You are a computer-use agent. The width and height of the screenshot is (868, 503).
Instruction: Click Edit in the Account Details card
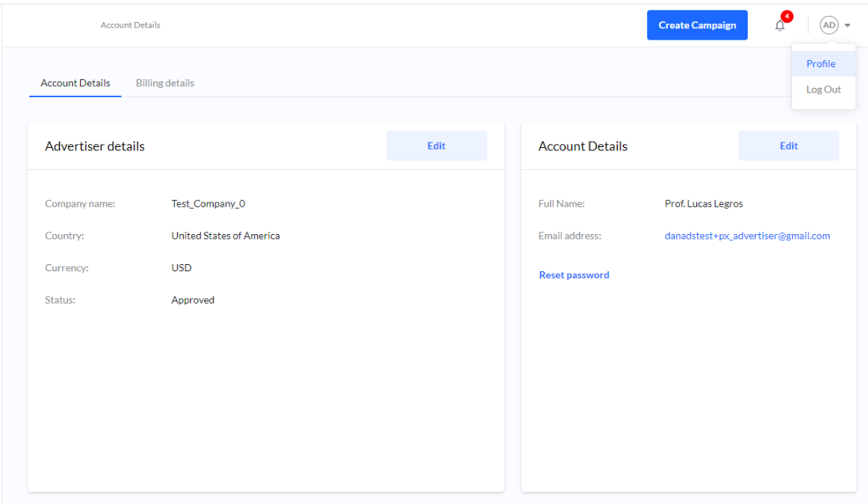coord(788,146)
